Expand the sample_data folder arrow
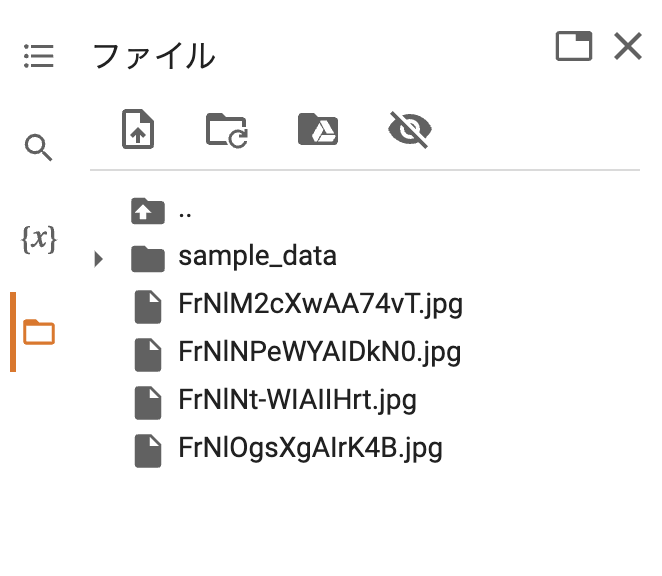662x576 pixels. click(x=98, y=259)
